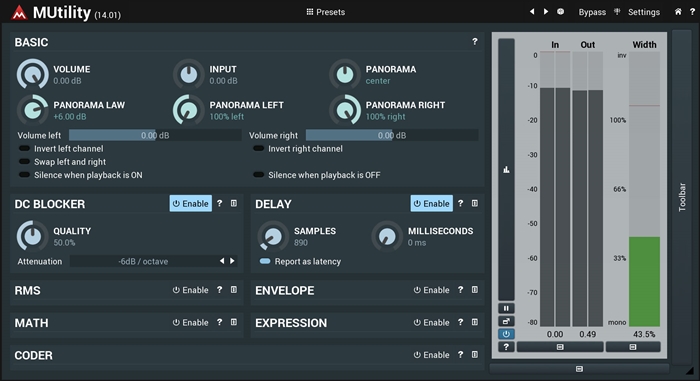Viewport: 700px width, 381px height.
Task: Toggle Invert right channel
Action: point(258,148)
